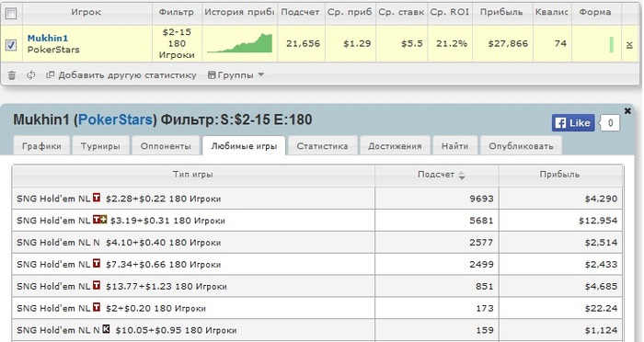Switch to the Турниры tab
The height and width of the screenshot is (342, 644).
(100, 146)
